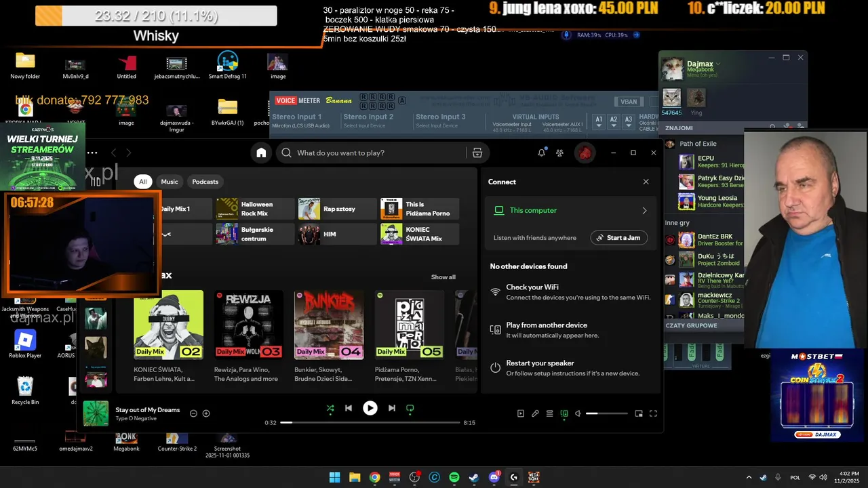Open Spotify three-dots menu
This screenshot has width=868, height=488.
tap(92, 153)
